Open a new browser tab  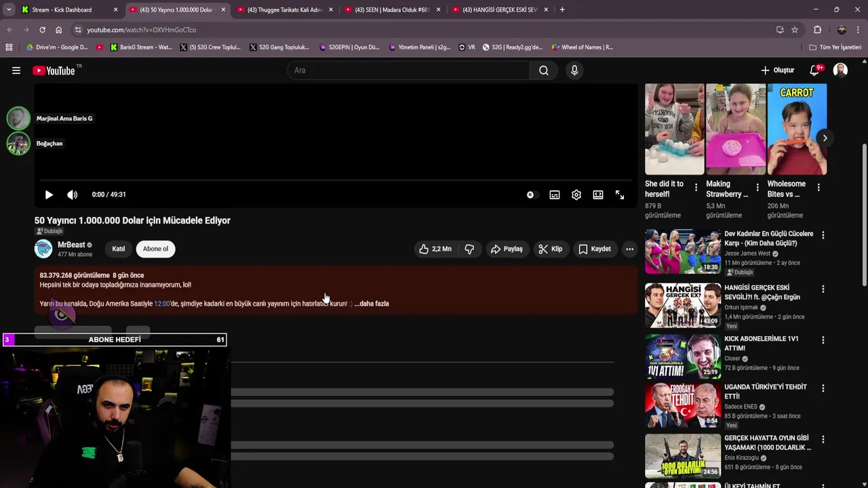pos(562,9)
